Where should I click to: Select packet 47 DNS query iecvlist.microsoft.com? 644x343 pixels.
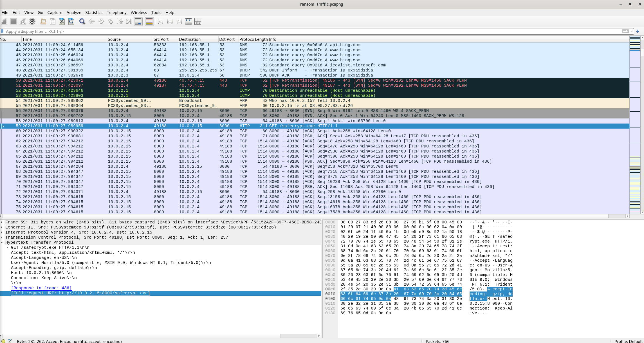tap(315, 65)
